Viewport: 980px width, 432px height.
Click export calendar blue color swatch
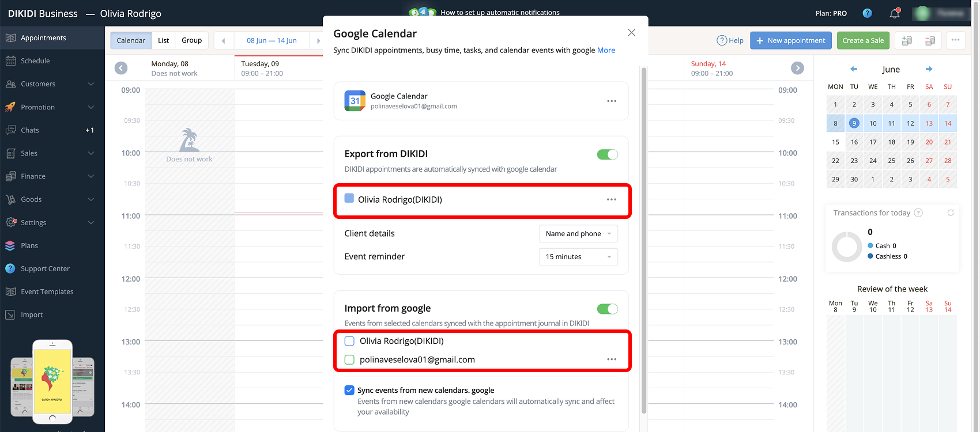(x=349, y=198)
